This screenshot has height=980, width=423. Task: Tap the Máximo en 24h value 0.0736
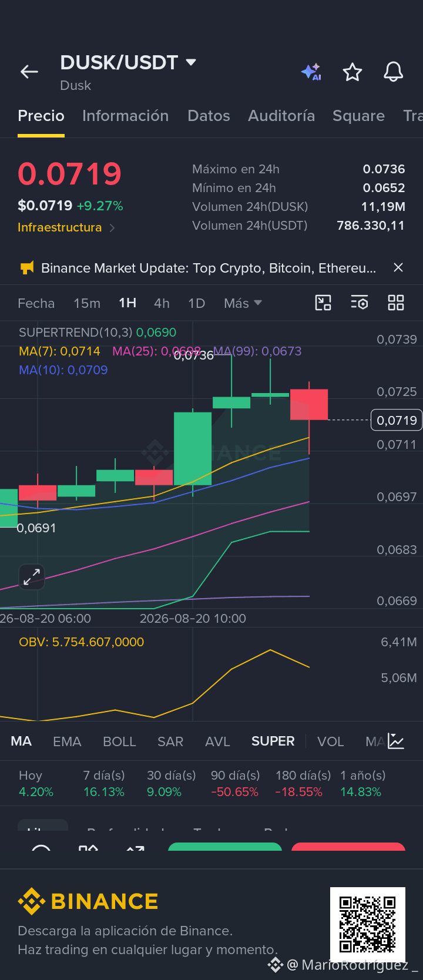384,169
